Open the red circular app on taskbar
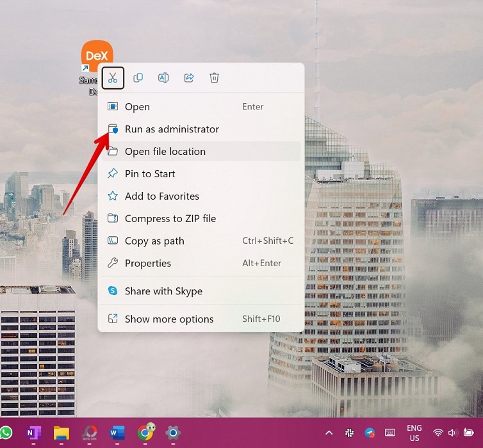This screenshot has height=448, width=483. pos(89,433)
